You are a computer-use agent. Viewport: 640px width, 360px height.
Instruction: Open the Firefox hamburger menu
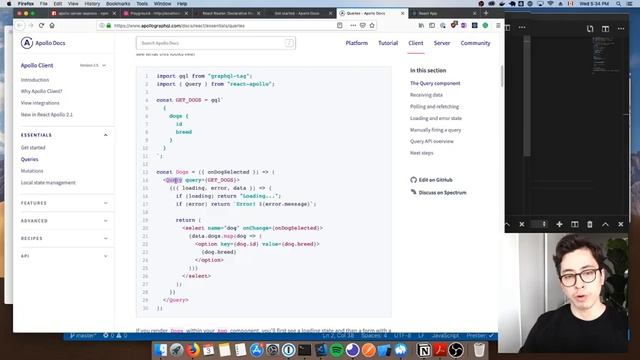pyautogui.click(x=498, y=25)
